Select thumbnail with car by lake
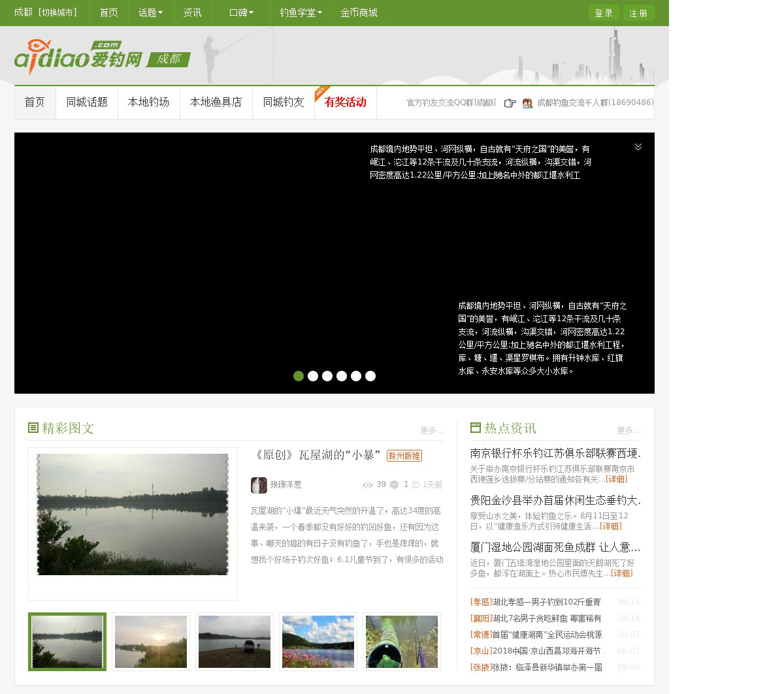This screenshot has width=784, height=694. 235,642
